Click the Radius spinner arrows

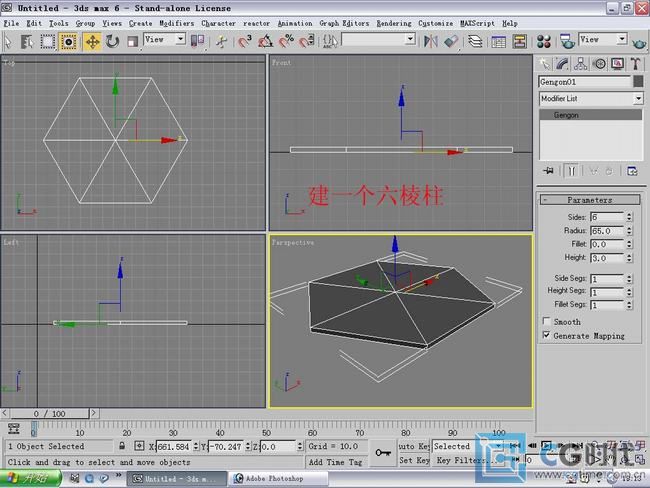coord(629,231)
